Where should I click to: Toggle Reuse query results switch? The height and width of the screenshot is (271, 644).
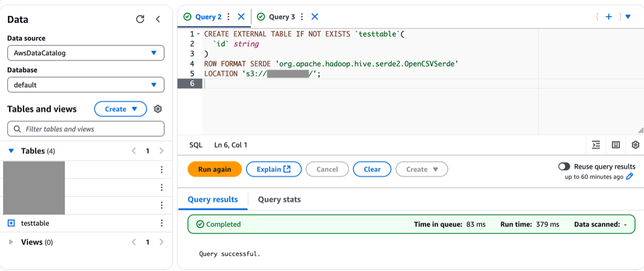coord(564,166)
